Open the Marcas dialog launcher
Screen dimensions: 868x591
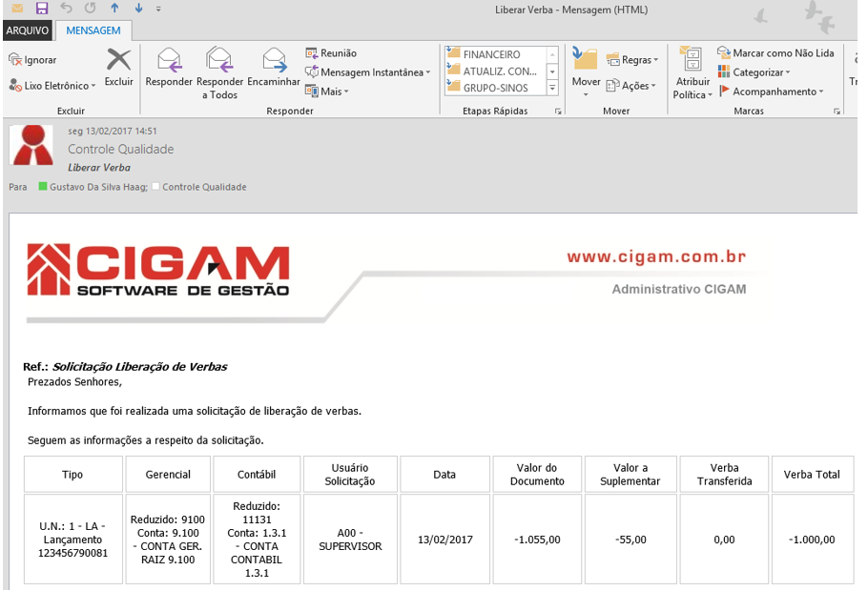(x=837, y=112)
